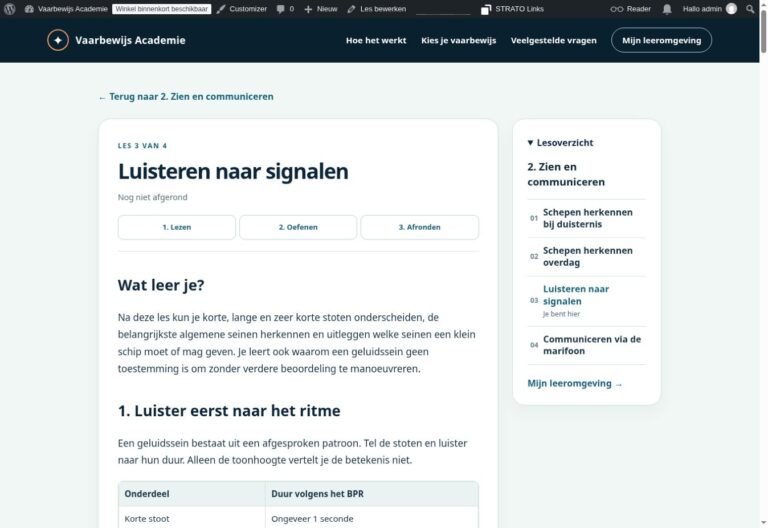Open 'Hoe het werkt' menu item
The height and width of the screenshot is (528, 768).
click(x=376, y=41)
